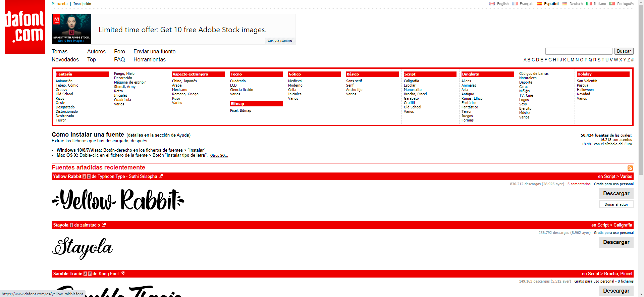Click the Adobe Stock ad image
The width and height of the screenshot is (644, 297).
(x=72, y=29)
